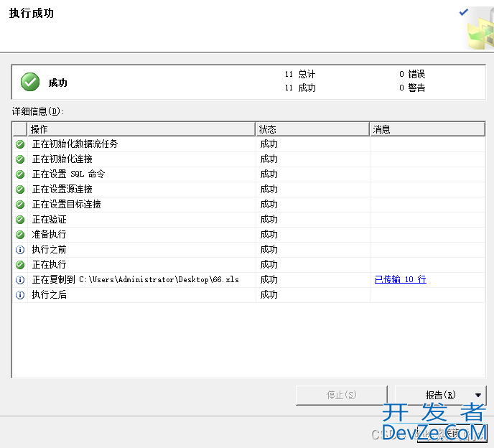This screenshot has width=494, height=448.
Task: Click status icon for 准备执行 row
Action: 20,235
